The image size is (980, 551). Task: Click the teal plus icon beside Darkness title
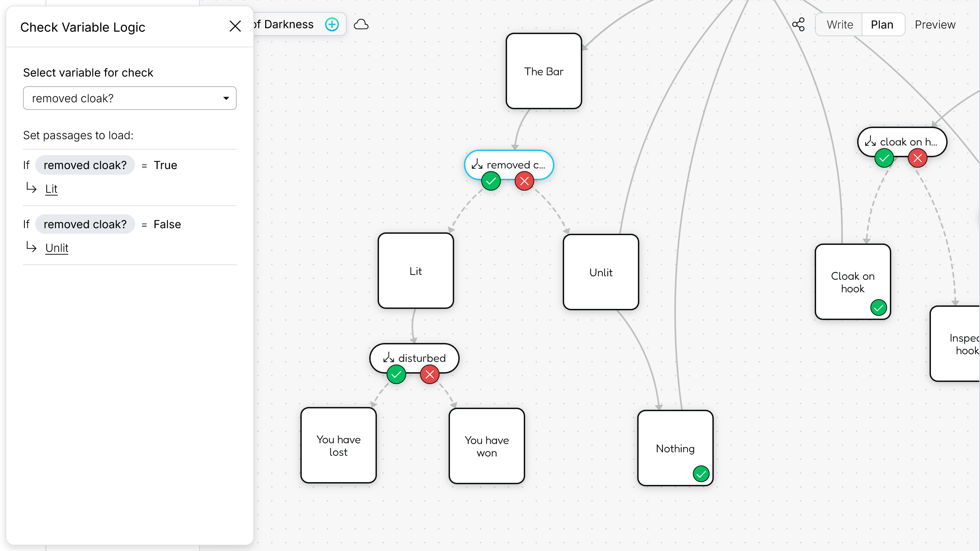tap(332, 24)
